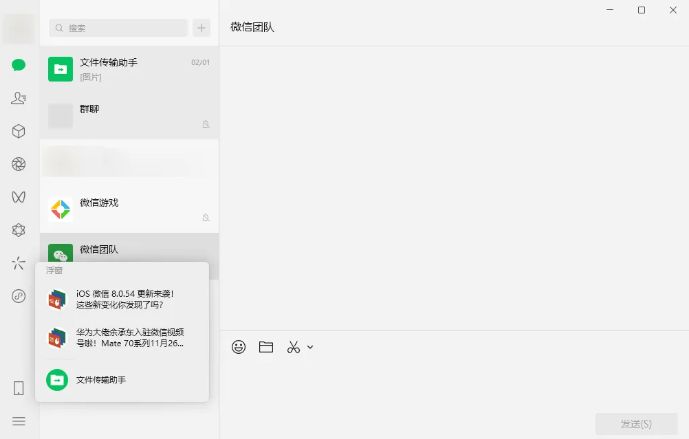Image resolution: width=689 pixels, height=439 pixels.
Task: Click the search box
Action: (118, 28)
